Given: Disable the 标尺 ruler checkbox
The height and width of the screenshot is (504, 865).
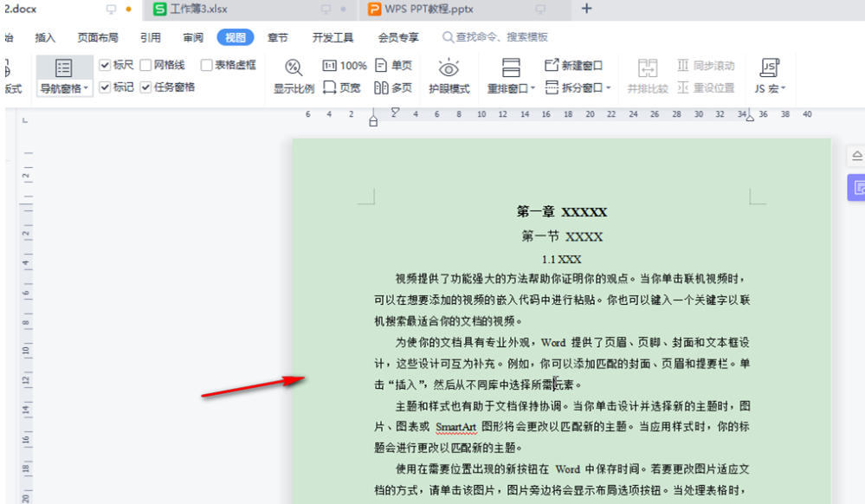Looking at the screenshot, I should click(106, 64).
